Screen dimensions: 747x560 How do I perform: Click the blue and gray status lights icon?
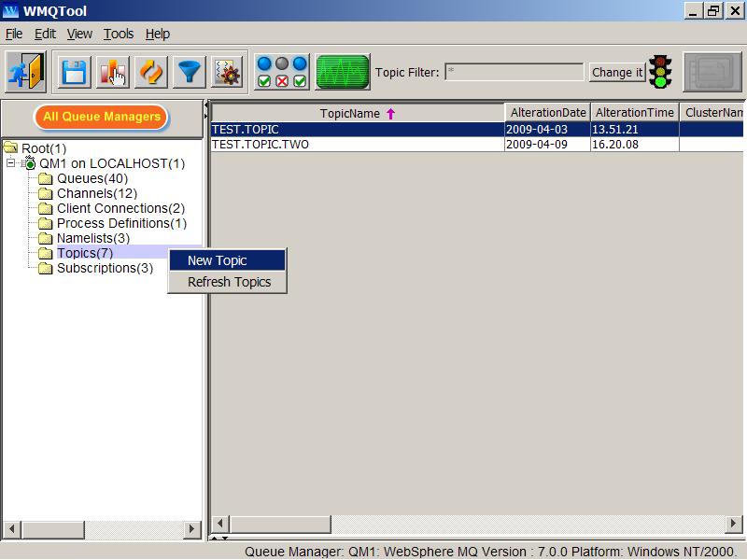click(282, 72)
